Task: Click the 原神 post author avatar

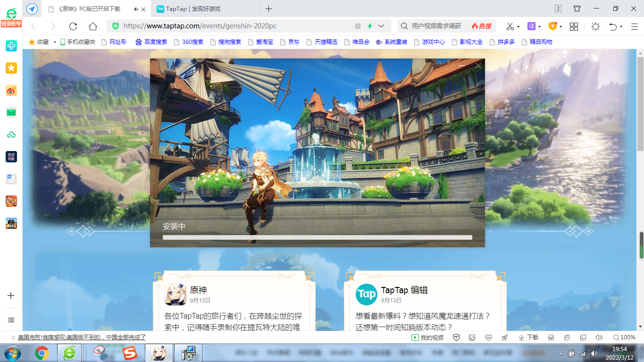Action: pos(175,295)
